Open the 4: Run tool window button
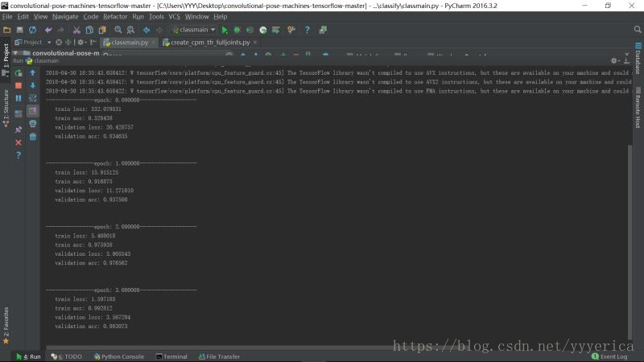This screenshot has width=644, height=362. pyautogui.click(x=28, y=356)
